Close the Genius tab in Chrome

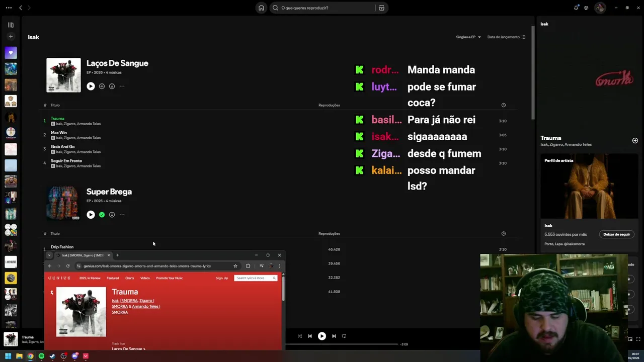(x=108, y=255)
